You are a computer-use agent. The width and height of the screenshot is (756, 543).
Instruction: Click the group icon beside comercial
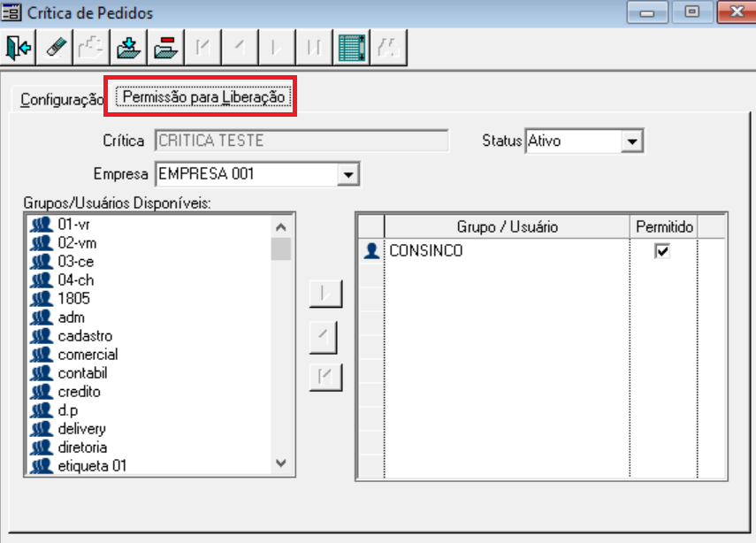point(42,355)
